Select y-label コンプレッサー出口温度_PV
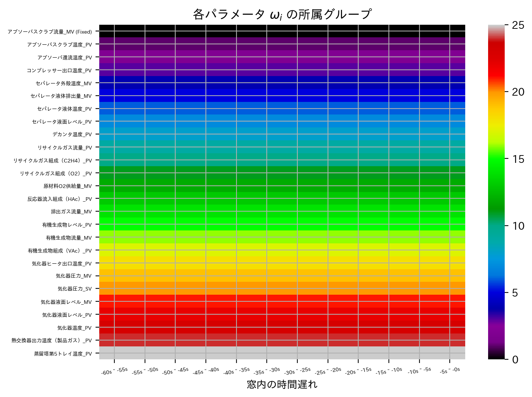The image size is (532, 397). [59, 71]
